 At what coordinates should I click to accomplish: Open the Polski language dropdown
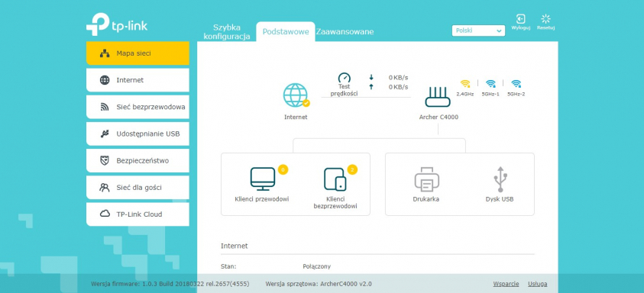click(x=478, y=31)
